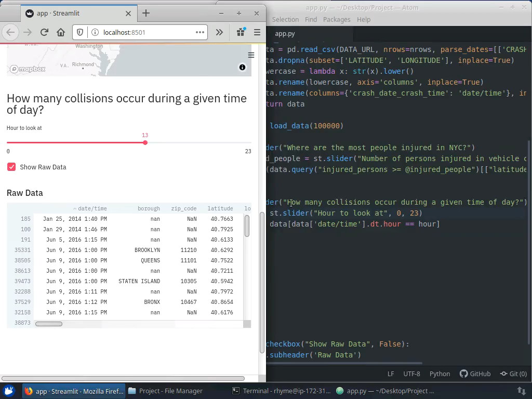Click the Hour to look at slider handle
The height and width of the screenshot is (399, 532).
tap(145, 142)
